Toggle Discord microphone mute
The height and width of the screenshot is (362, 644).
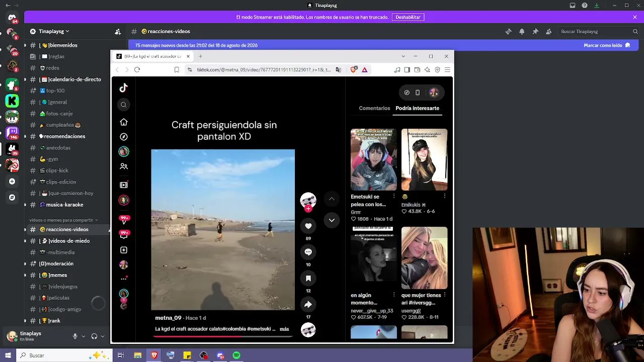[75, 336]
